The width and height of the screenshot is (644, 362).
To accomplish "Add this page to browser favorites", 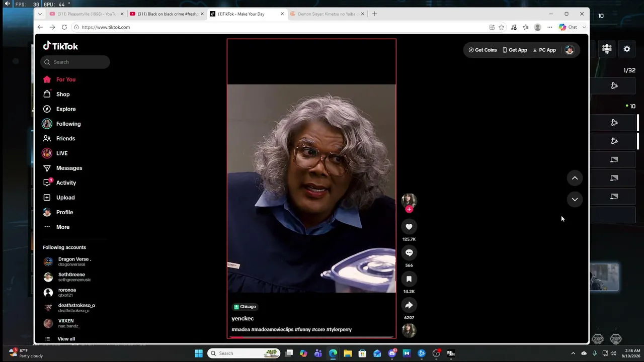I will (x=502, y=27).
